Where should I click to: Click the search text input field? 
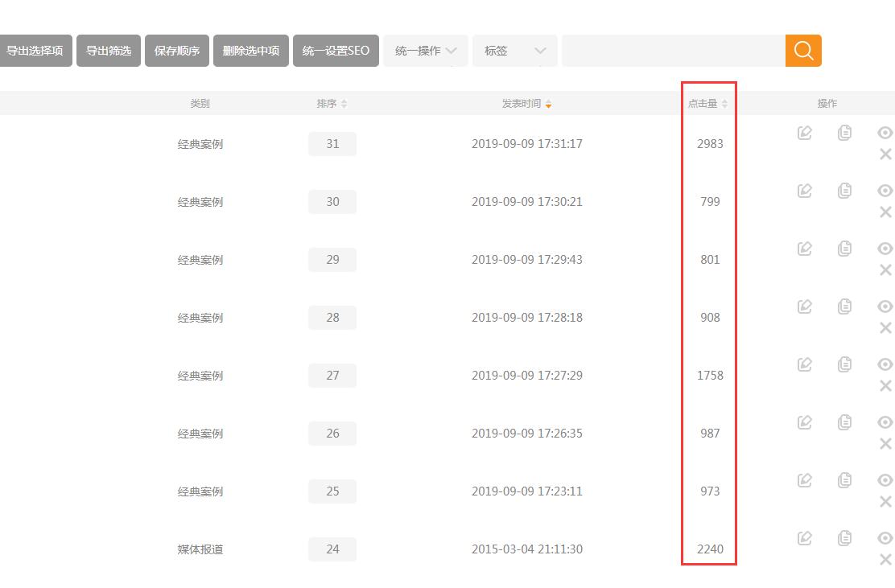673,51
